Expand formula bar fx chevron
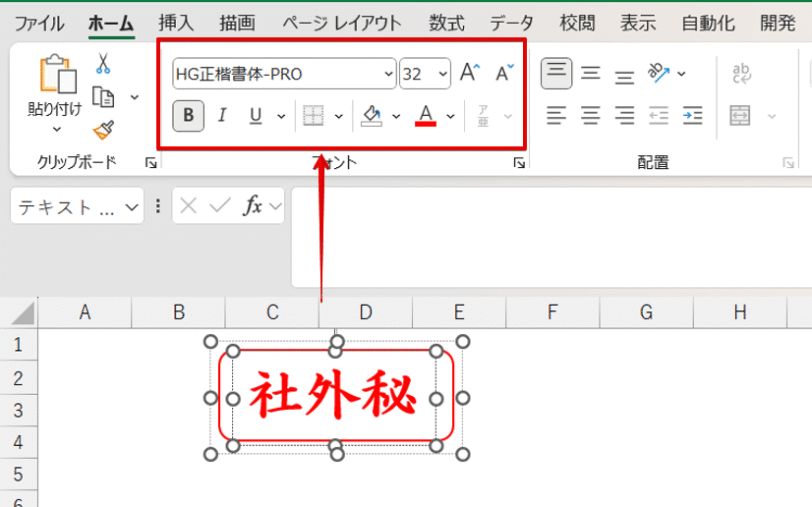This screenshot has width=812, height=507. click(x=276, y=207)
